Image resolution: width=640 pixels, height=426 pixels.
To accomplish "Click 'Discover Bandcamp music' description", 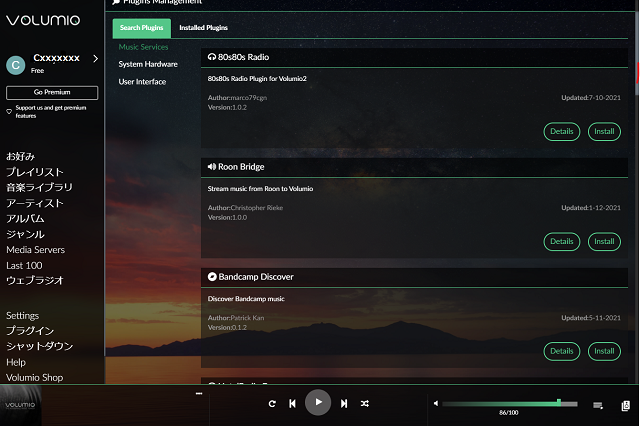I will 246,299.
